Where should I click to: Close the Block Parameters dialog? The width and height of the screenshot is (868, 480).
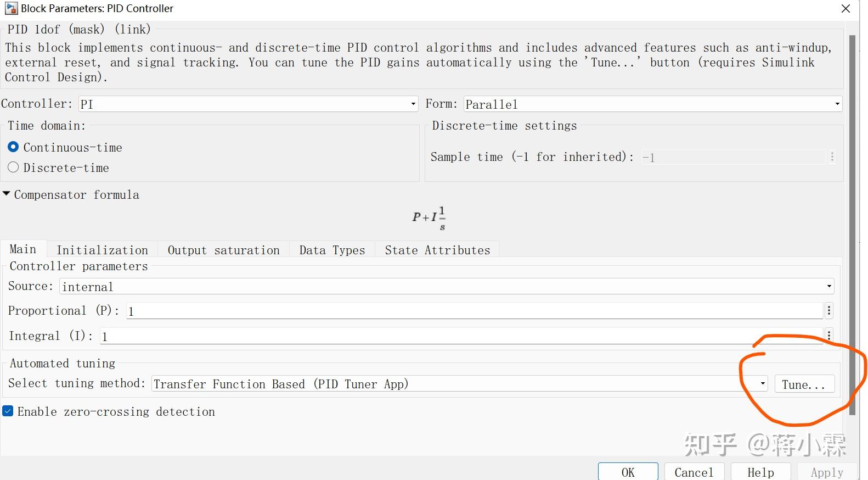coord(846,9)
